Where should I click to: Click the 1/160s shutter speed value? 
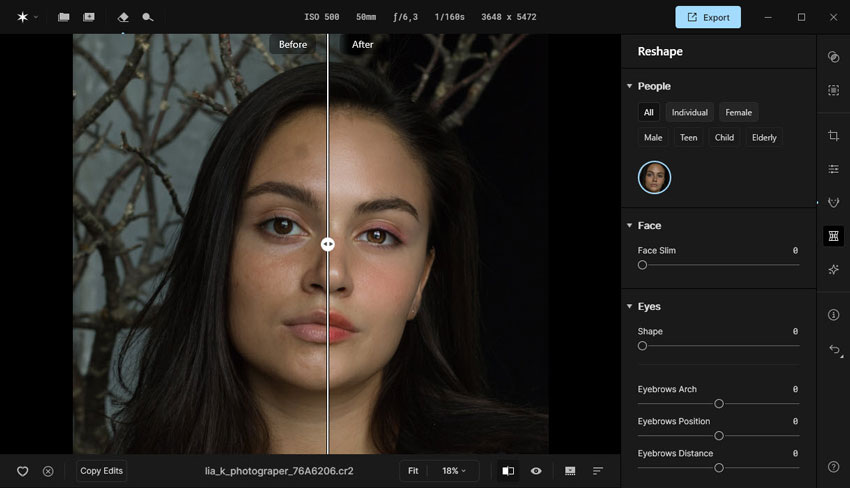click(449, 17)
